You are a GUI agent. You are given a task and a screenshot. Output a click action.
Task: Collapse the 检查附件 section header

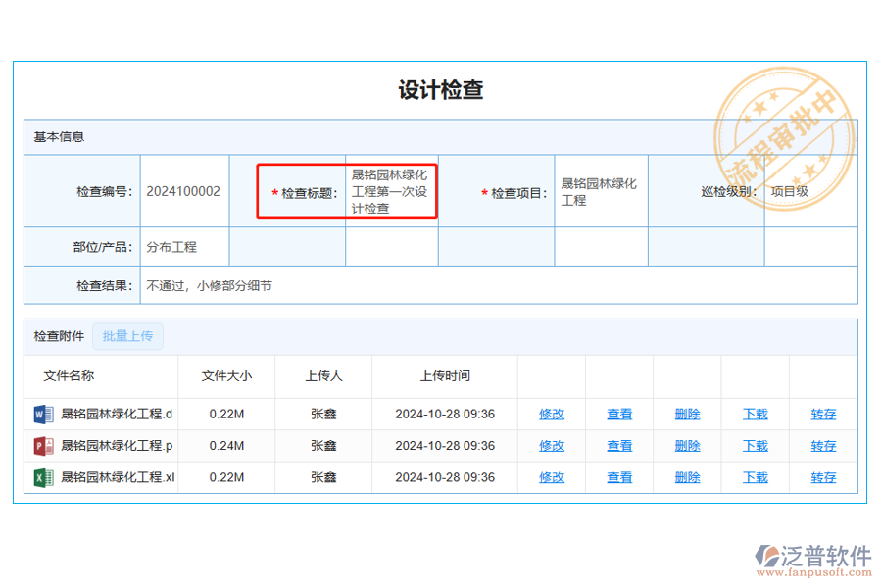pos(57,336)
